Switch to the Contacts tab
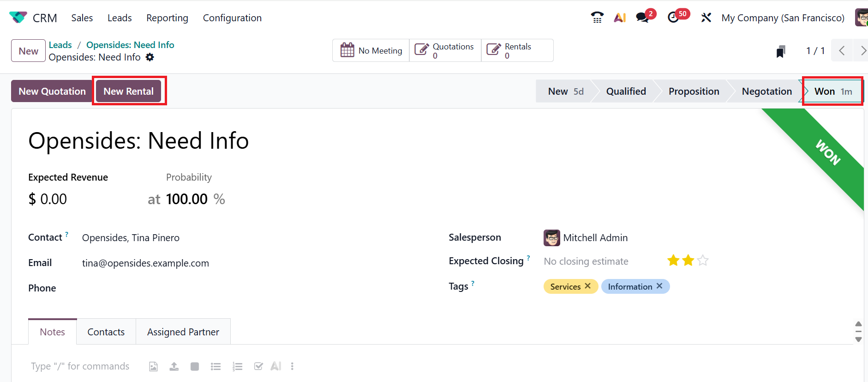 [106, 332]
